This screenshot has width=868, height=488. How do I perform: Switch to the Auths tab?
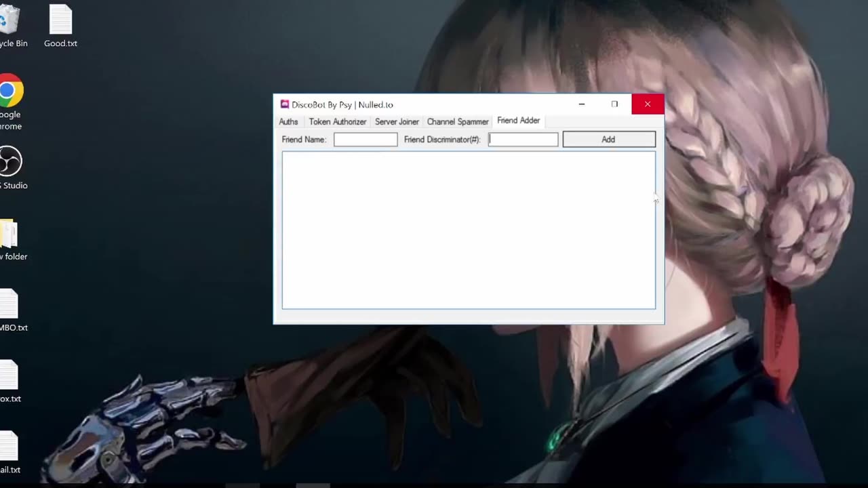tap(288, 122)
